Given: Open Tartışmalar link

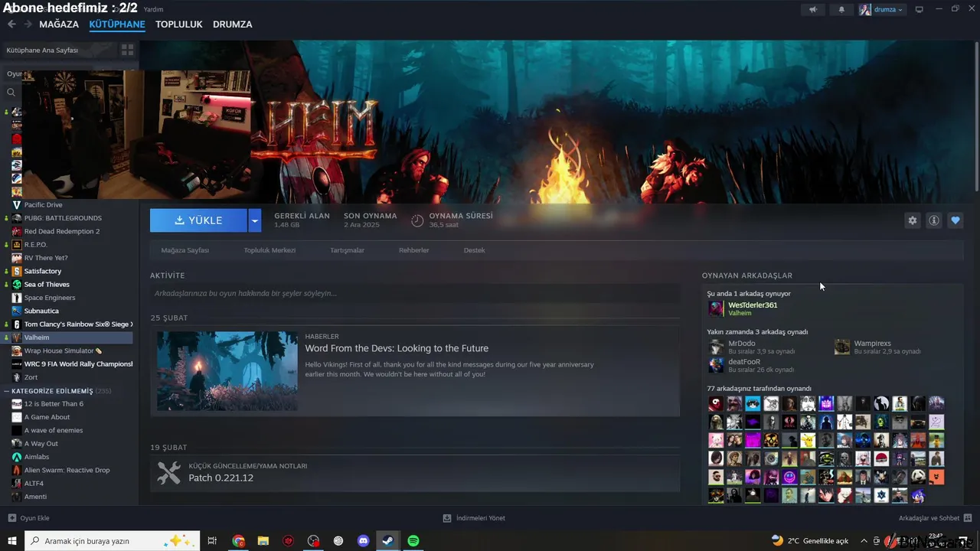Looking at the screenshot, I should coord(347,250).
